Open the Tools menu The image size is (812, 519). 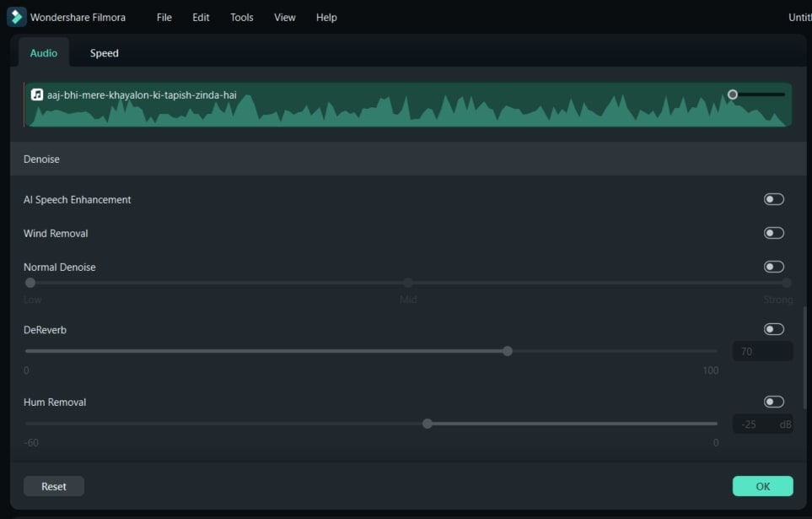[242, 17]
